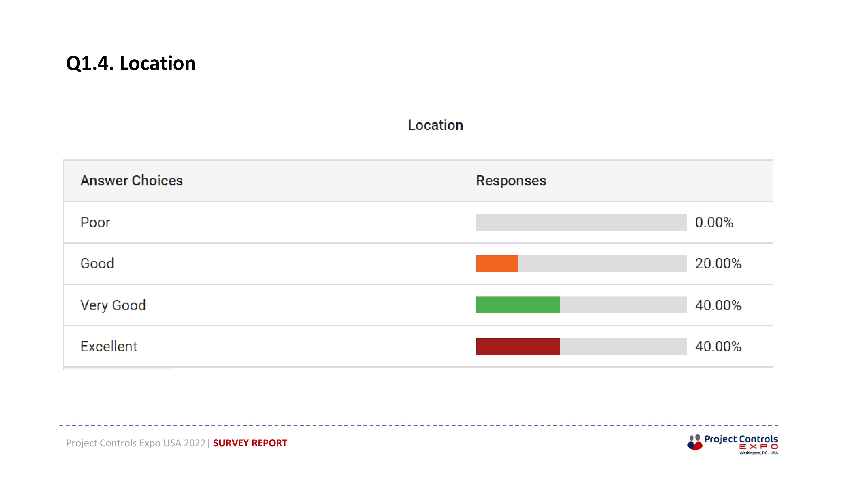Click the green Very Good response bar

[x=518, y=305]
